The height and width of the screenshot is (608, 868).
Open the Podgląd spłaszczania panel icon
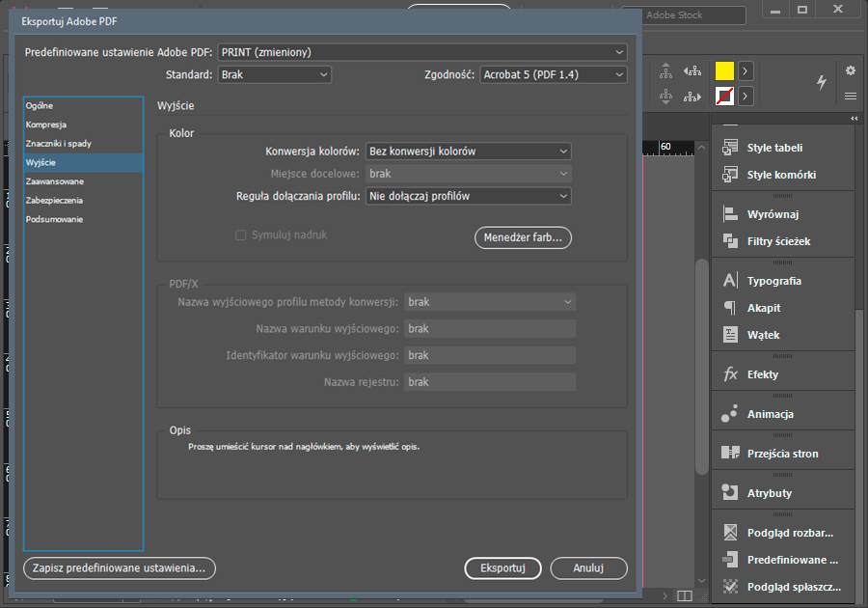coord(730,587)
